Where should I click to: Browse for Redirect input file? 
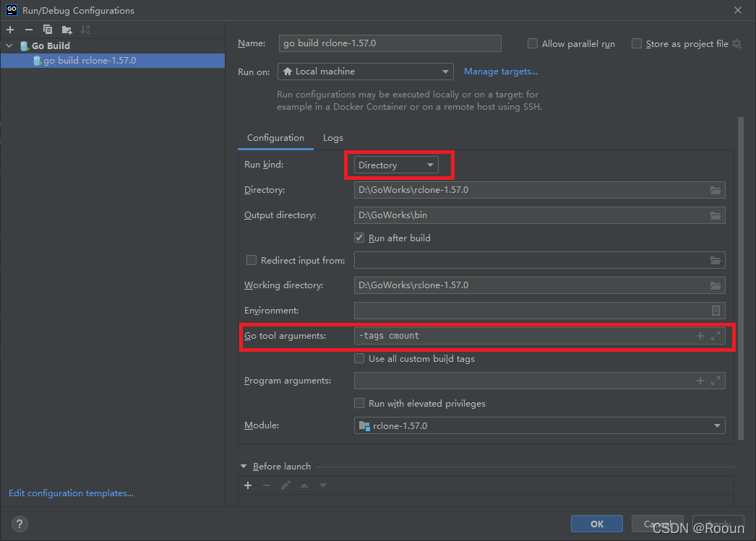[x=715, y=261]
